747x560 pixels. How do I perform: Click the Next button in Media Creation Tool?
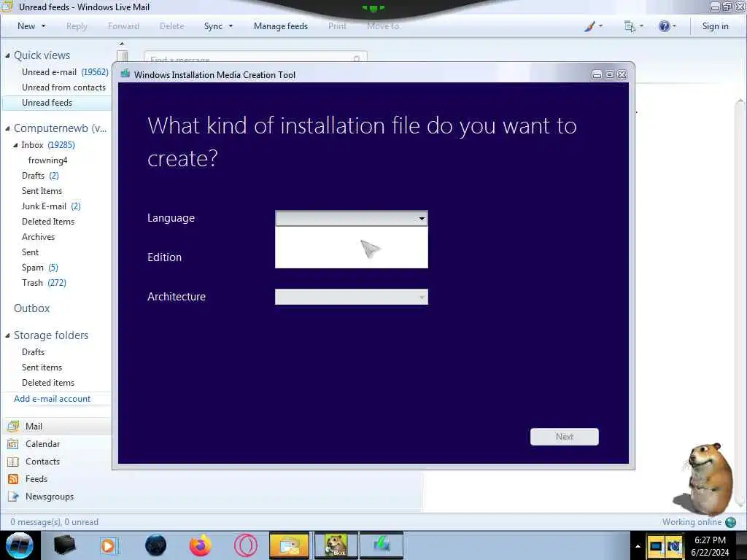click(x=564, y=437)
